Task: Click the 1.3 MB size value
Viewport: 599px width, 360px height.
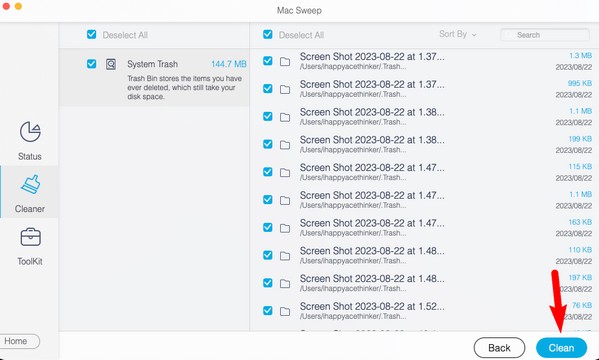Action: click(x=580, y=55)
